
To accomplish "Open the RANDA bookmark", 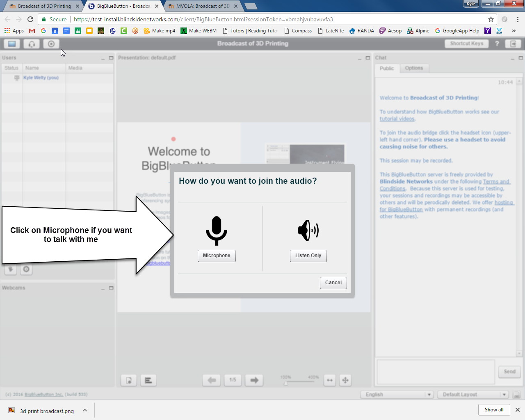I will pos(362,31).
